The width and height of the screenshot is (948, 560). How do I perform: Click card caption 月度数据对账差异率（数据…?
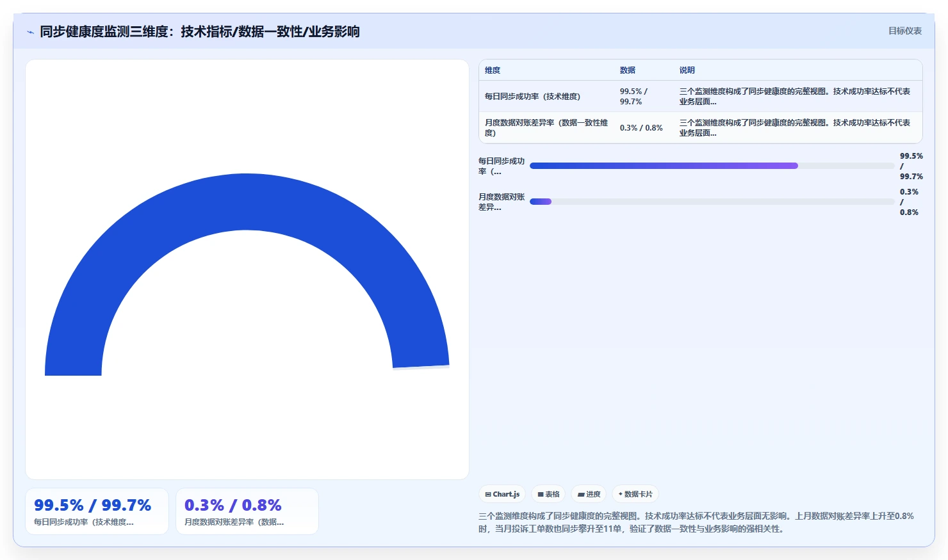234,522
